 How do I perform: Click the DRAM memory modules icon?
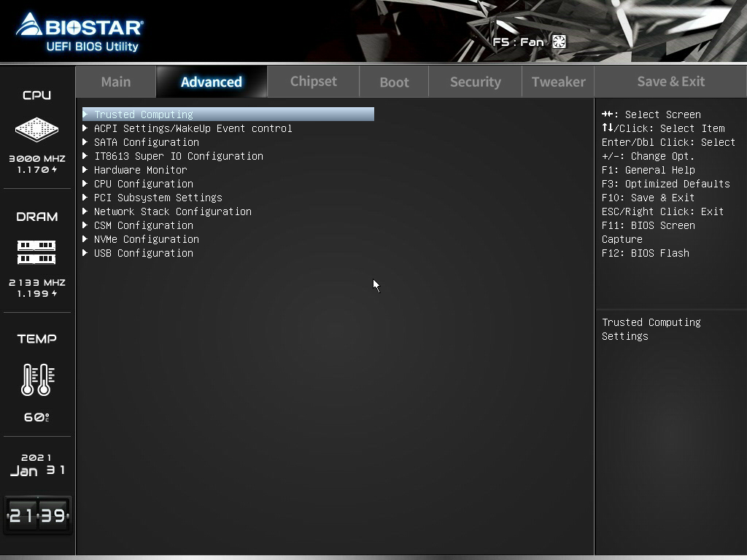(36, 252)
